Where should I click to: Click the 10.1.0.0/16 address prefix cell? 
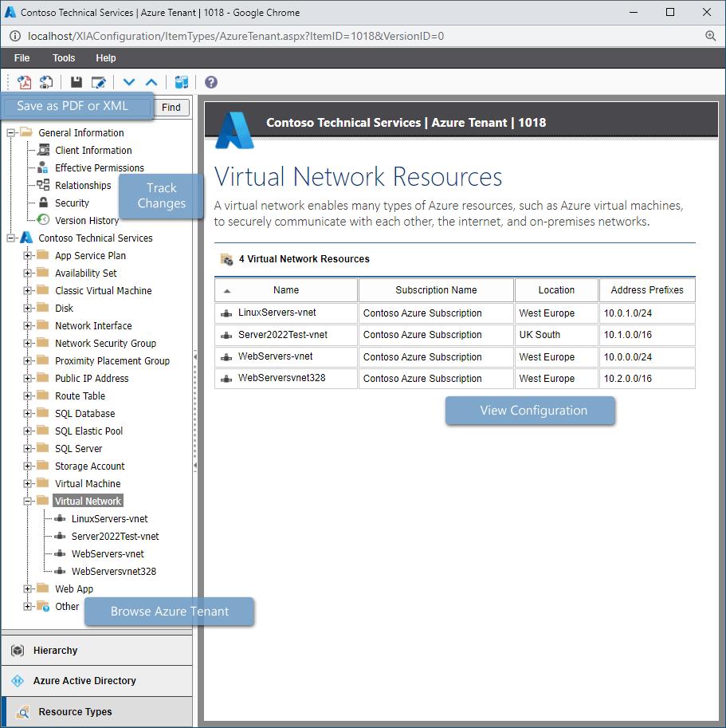(x=647, y=335)
